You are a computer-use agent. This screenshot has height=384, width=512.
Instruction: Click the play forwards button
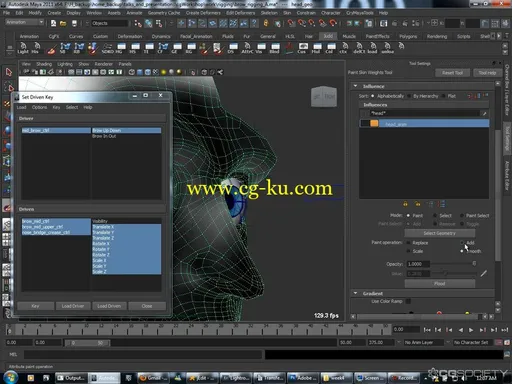(471, 330)
